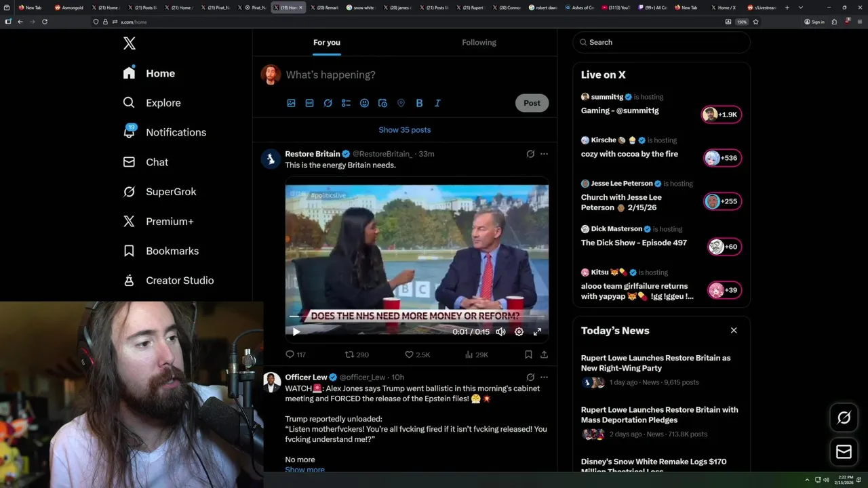Open the floating Messages button
The image size is (868, 488).
[x=844, y=451]
